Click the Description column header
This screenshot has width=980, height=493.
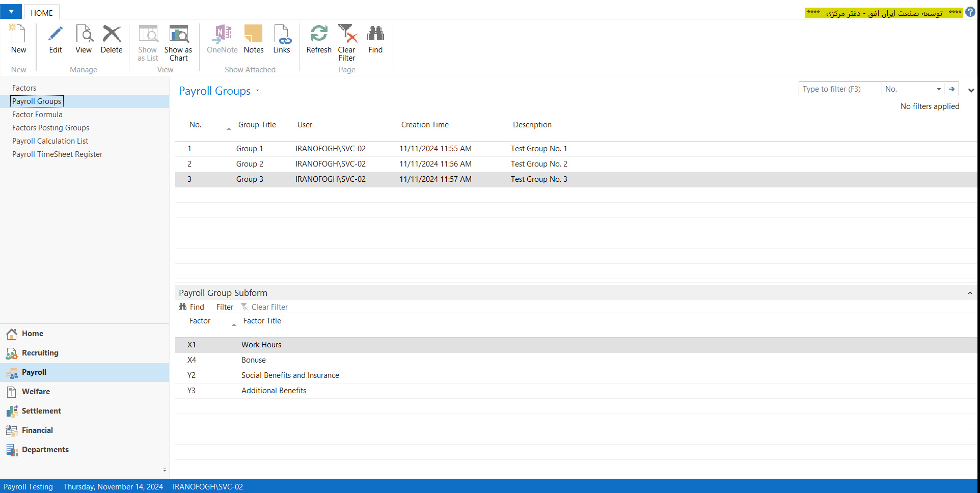pos(532,125)
